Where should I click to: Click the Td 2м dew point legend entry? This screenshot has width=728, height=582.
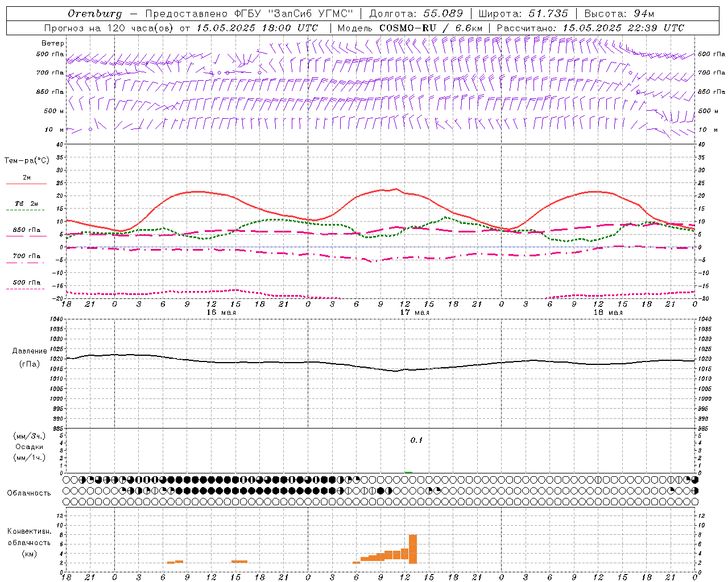coord(26,203)
